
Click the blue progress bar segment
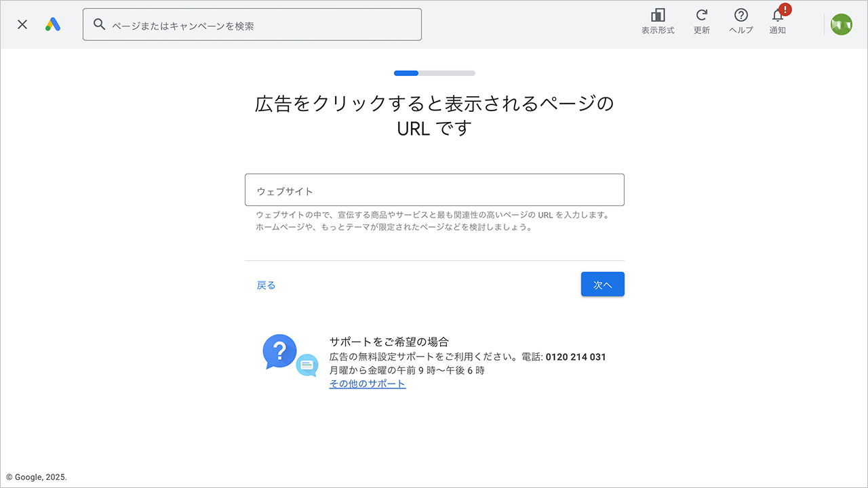point(407,73)
